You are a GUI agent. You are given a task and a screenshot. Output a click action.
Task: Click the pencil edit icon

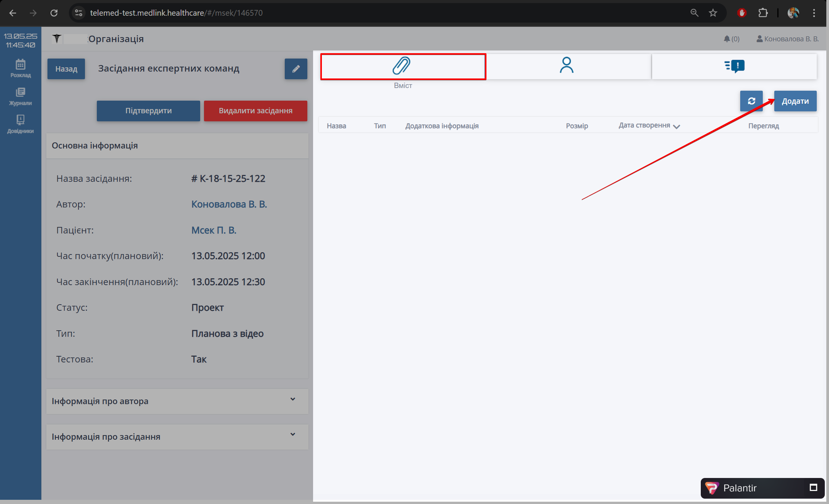[295, 69]
